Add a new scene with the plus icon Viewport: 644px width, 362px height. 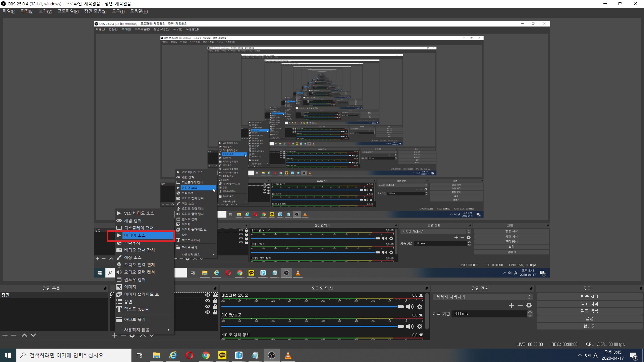tap(5, 335)
